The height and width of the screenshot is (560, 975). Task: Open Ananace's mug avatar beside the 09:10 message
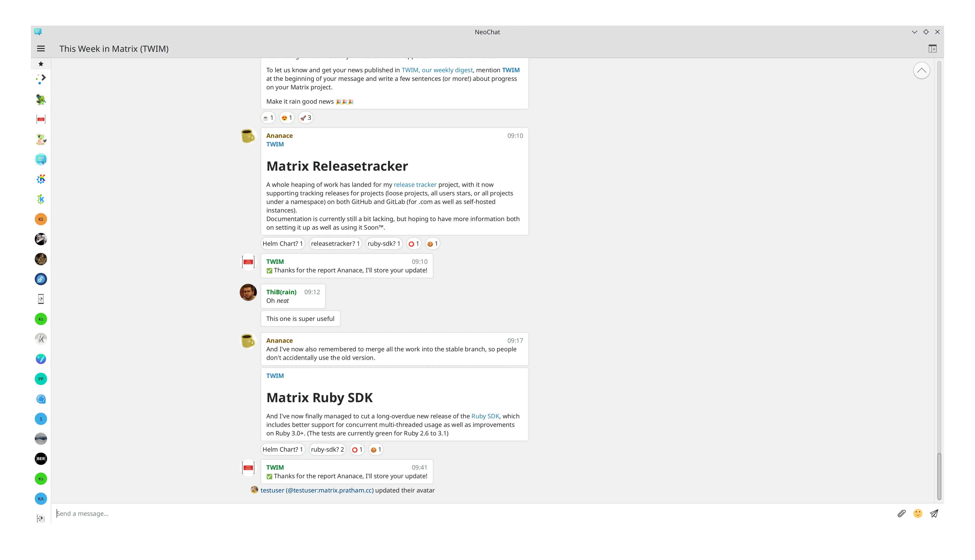point(248,136)
